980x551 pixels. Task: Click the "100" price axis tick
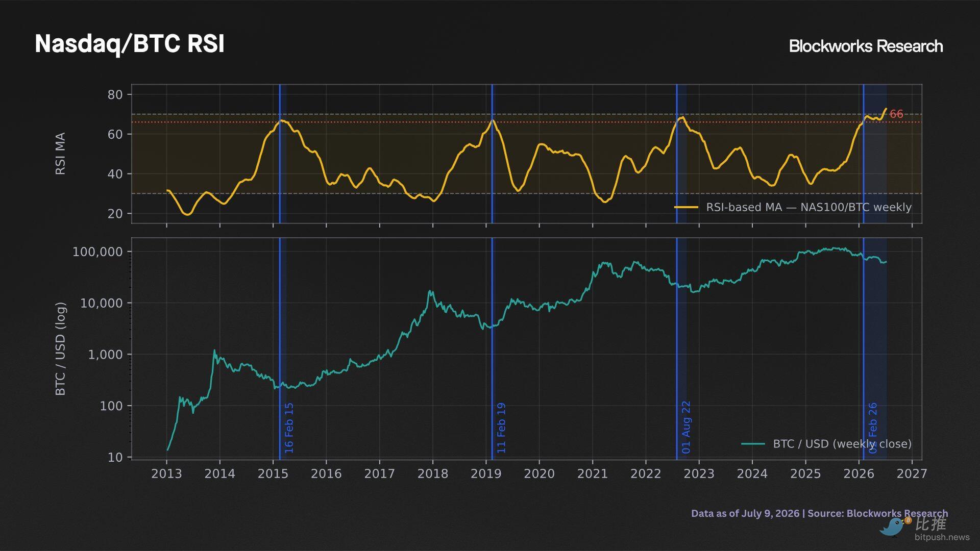[x=112, y=406]
